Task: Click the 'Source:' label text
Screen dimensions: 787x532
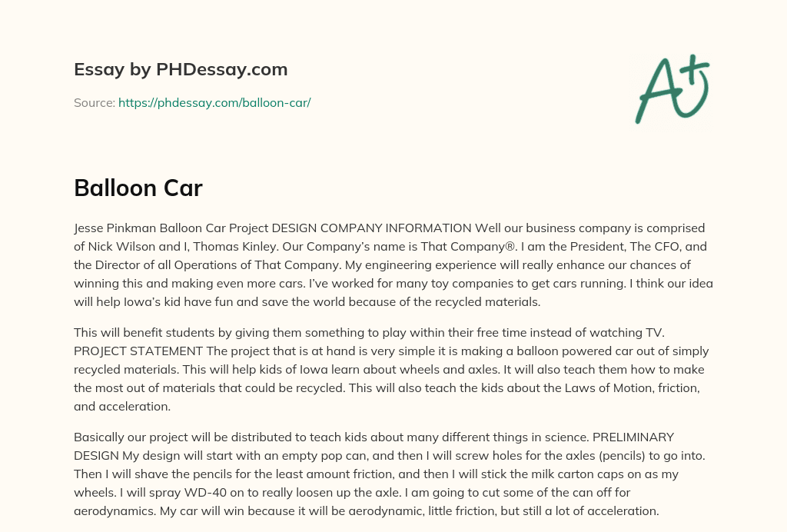Action: point(95,103)
